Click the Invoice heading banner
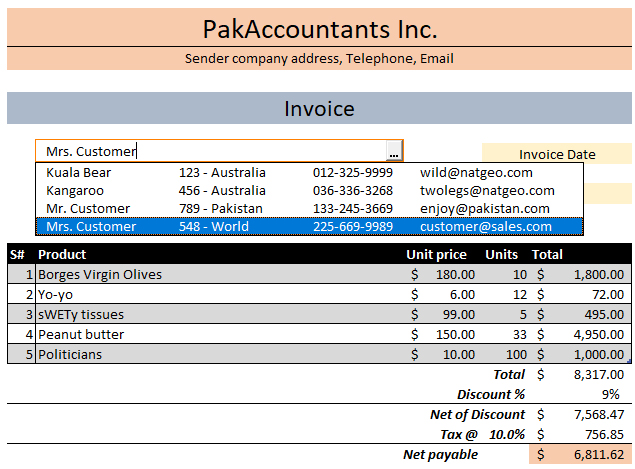The image size is (635, 469). (320, 108)
